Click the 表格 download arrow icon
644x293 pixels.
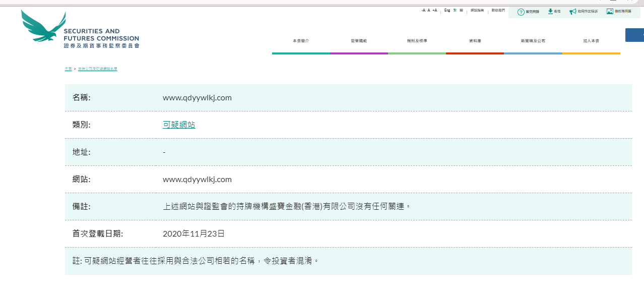pyautogui.click(x=550, y=11)
